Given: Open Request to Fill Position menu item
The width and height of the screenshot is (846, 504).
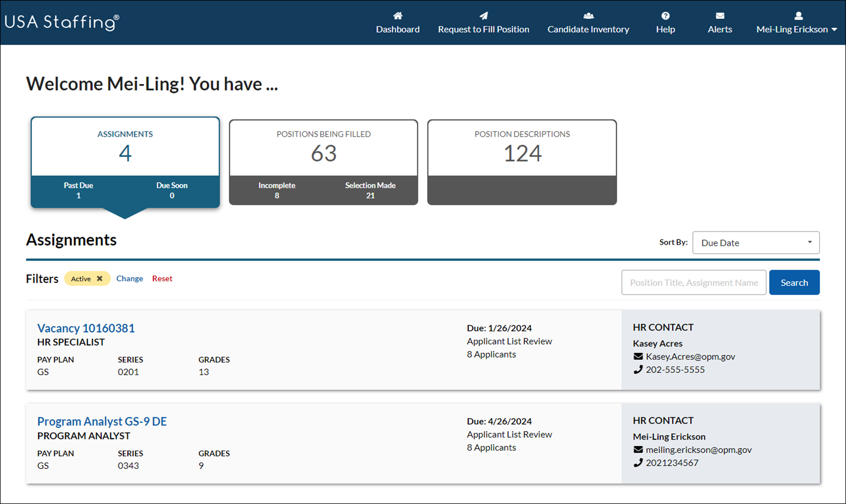Looking at the screenshot, I should tap(484, 22).
